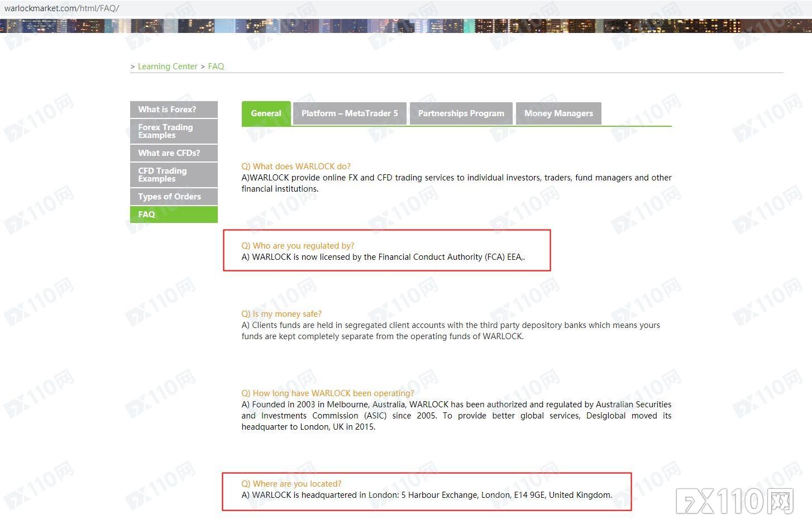Click the 'Where are you located?' question
The height and width of the screenshot is (528, 812).
[292, 484]
